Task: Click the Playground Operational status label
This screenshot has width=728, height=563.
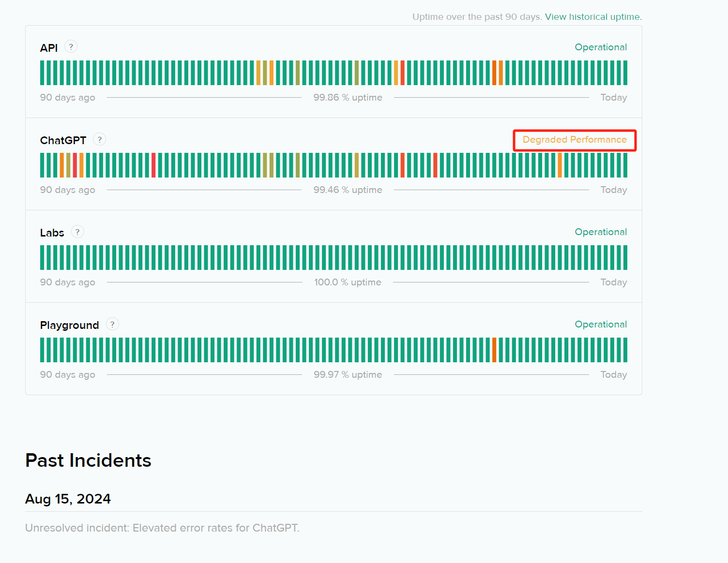Action: click(601, 325)
